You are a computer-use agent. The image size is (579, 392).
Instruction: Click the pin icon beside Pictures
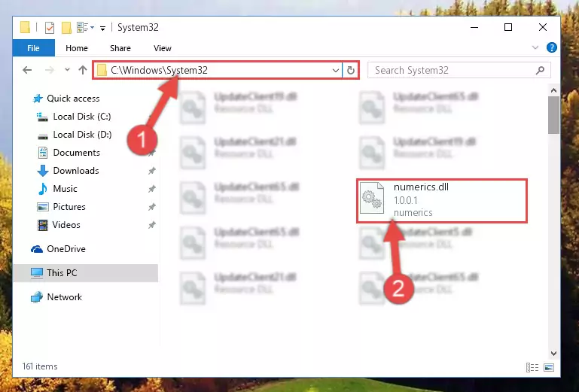tap(152, 207)
